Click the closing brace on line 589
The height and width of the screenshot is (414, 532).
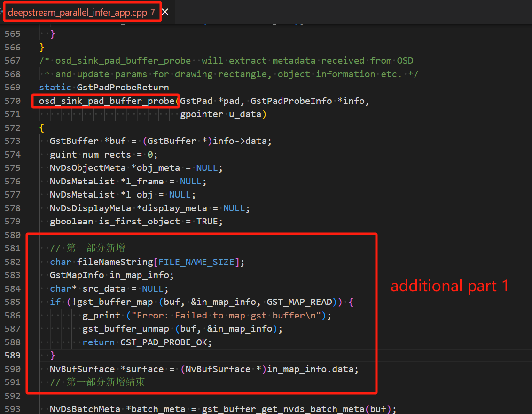pyautogui.click(x=52, y=356)
